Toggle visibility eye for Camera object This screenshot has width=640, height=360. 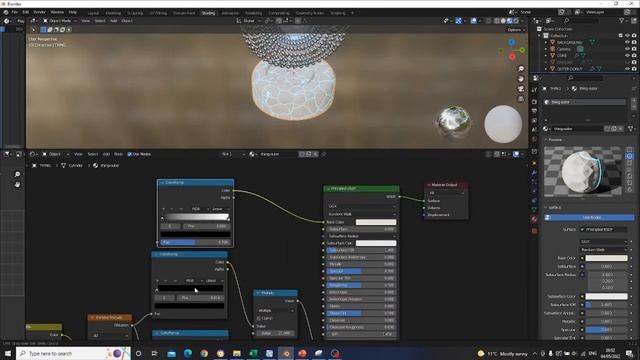pos(627,49)
